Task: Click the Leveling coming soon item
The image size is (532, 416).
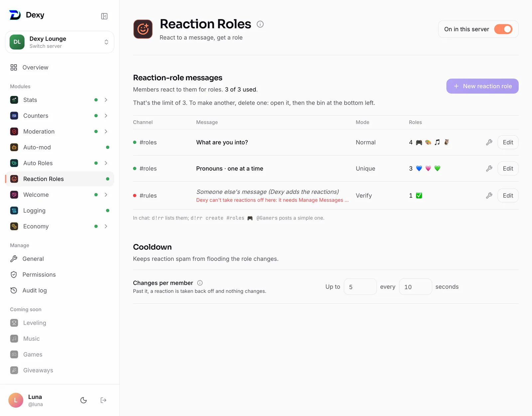Action: tap(60, 323)
